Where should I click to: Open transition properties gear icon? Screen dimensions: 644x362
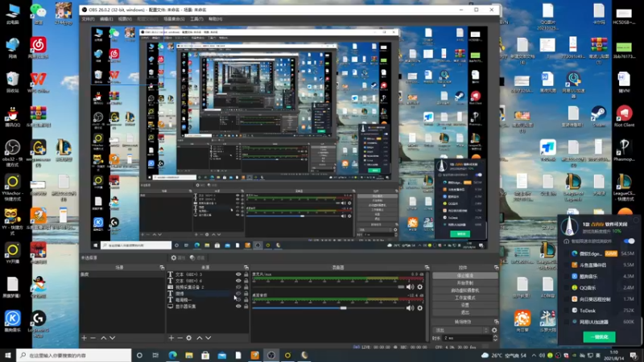(x=494, y=330)
